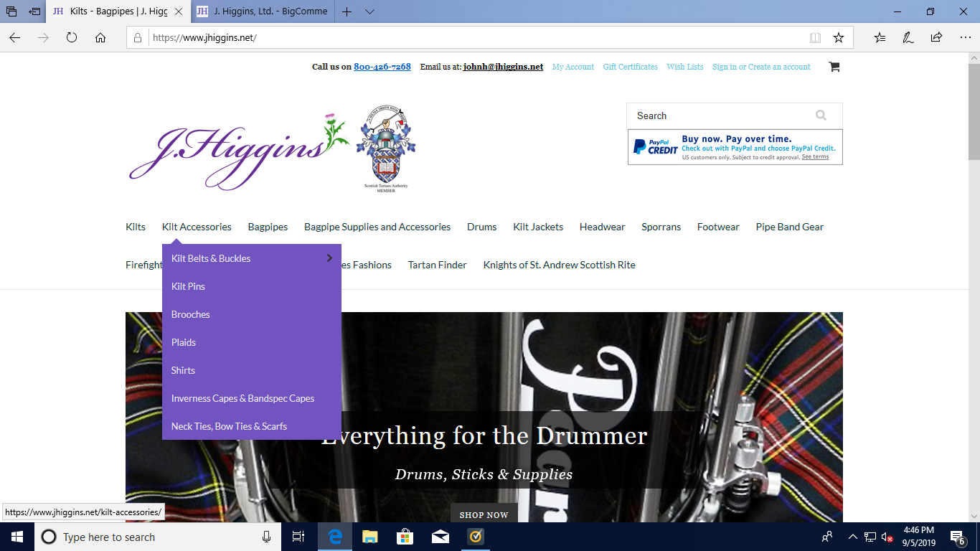Open the Share page icon
This screenshot has width=980, height=551.
(936, 38)
